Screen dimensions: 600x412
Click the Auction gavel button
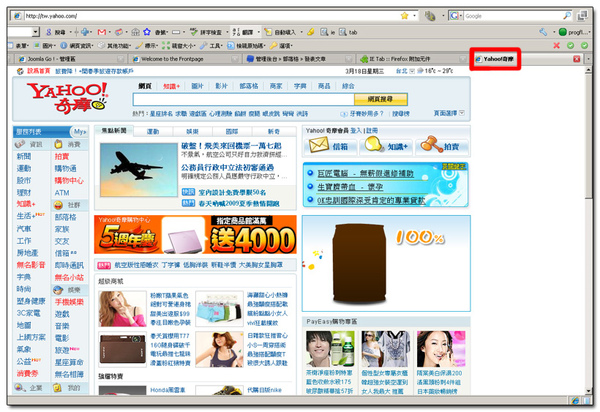(441, 146)
